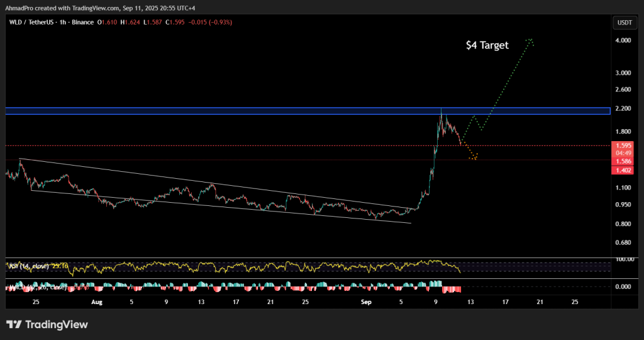This screenshot has width=644, height=340.
Task: Click the "$4 Target" text annotation
Action: coord(487,45)
